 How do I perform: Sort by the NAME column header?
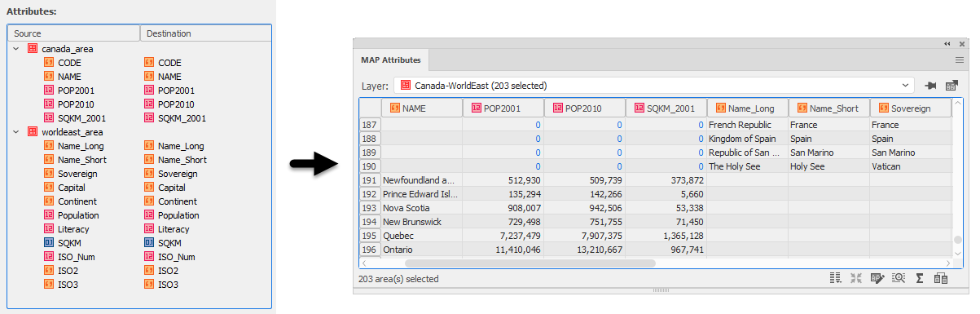click(x=422, y=108)
